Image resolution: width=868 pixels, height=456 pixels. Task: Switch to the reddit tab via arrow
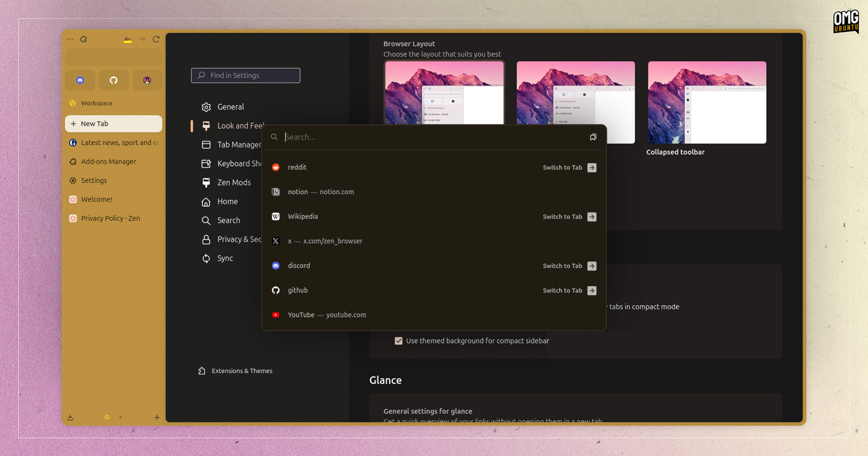(592, 168)
